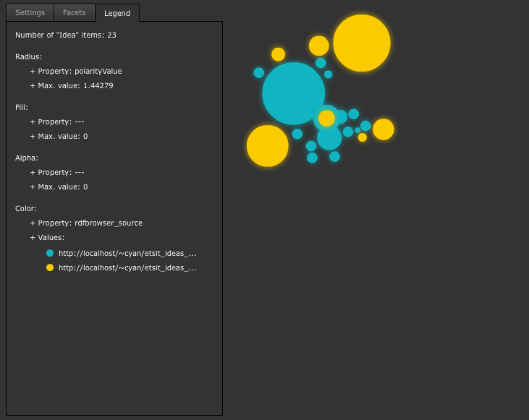Click the yellow bubble touching the largest yellow bubble
This screenshot has width=529, height=420.
click(318, 46)
